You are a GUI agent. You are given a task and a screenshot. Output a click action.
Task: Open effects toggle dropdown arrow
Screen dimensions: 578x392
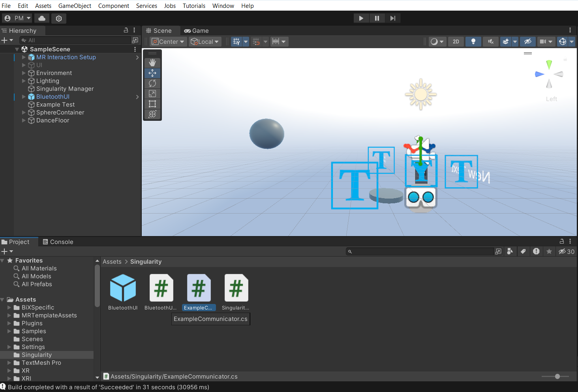point(515,41)
